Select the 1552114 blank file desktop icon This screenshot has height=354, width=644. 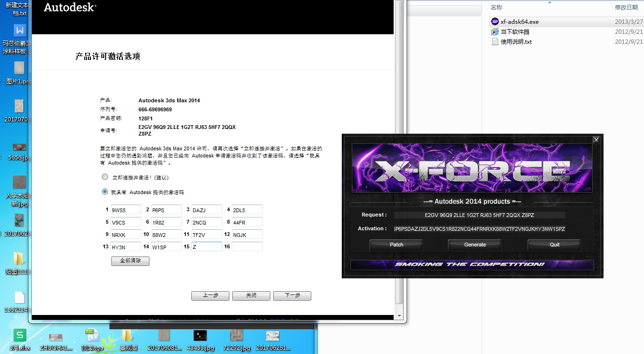20,297
